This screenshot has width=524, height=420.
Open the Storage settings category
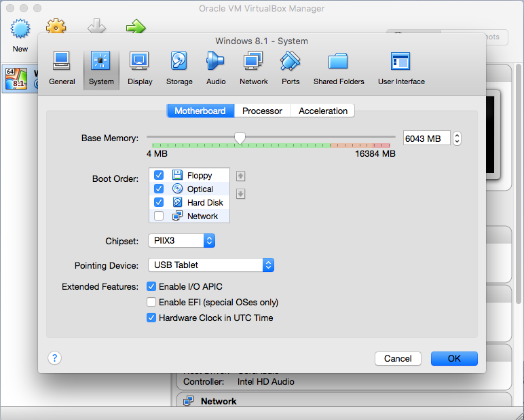coord(179,69)
